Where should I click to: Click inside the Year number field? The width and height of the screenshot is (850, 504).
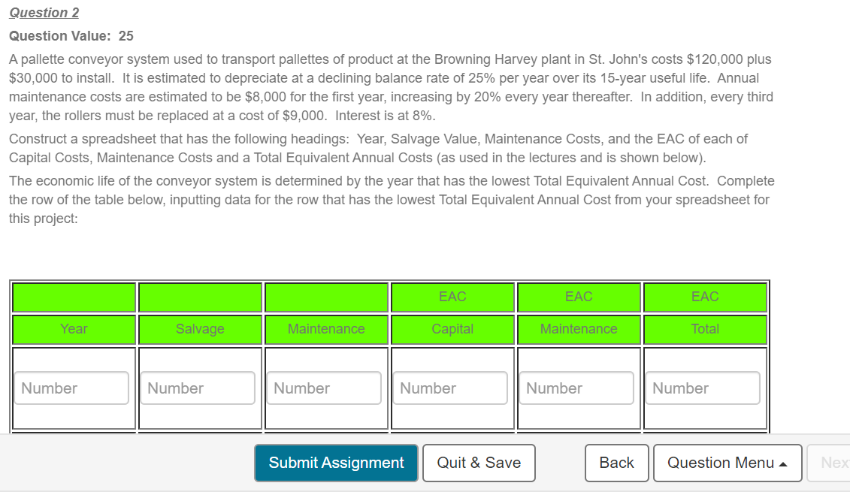tap(71, 388)
